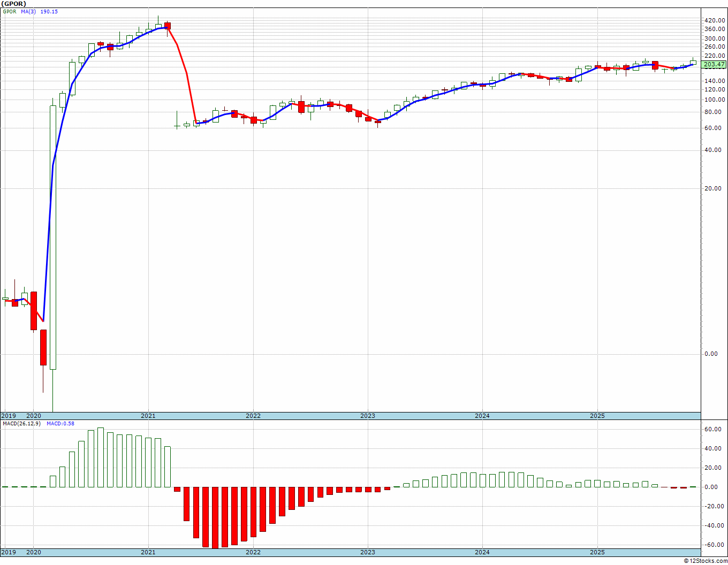Select 2020 on the MACD panel time axis

pyautogui.click(x=33, y=552)
